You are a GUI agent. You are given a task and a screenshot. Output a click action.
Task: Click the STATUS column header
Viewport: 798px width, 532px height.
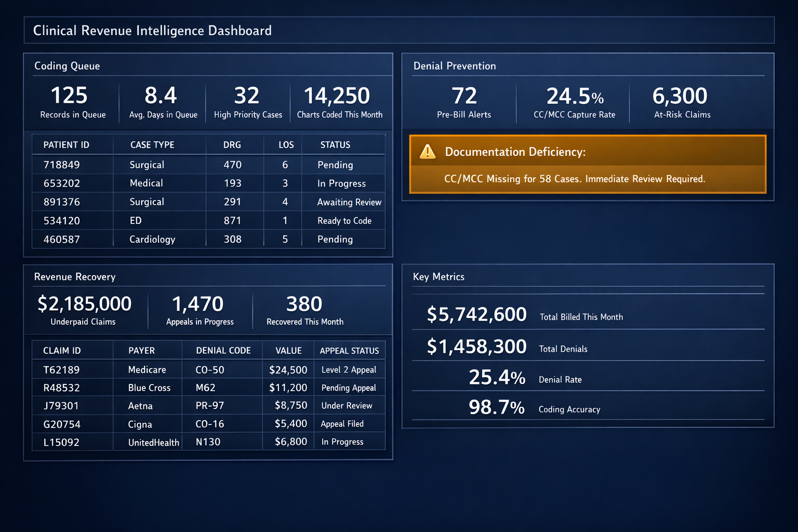pos(335,144)
